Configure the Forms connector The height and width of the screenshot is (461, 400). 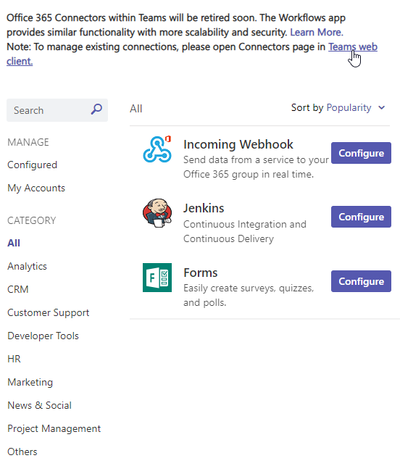click(x=361, y=281)
